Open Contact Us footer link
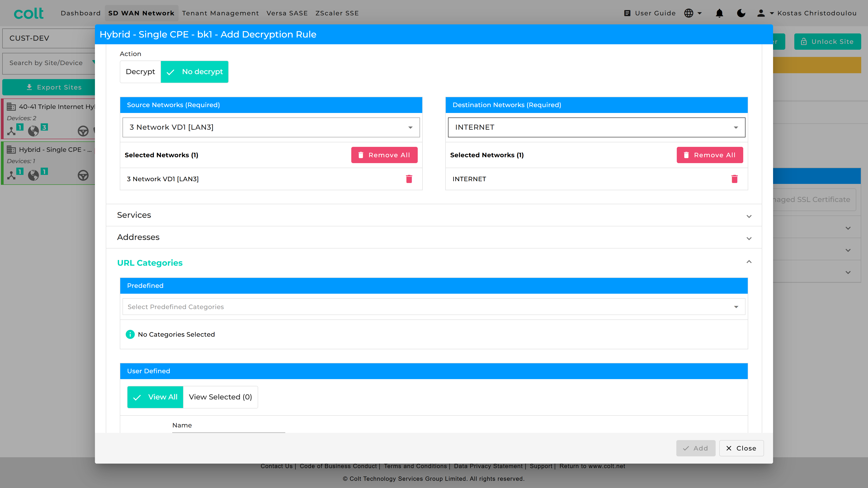The image size is (868, 488). tap(276, 466)
